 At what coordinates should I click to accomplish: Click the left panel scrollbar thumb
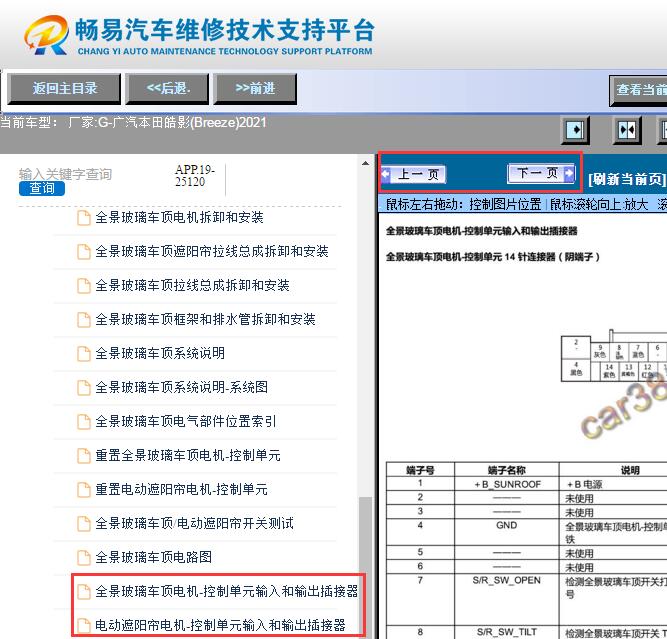pyautogui.click(x=365, y=568)
